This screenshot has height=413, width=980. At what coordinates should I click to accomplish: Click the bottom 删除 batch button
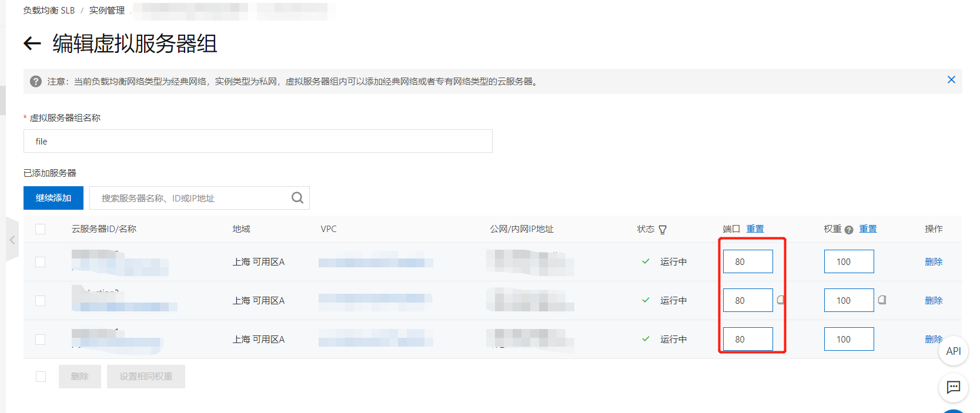[x=80, y=377]
